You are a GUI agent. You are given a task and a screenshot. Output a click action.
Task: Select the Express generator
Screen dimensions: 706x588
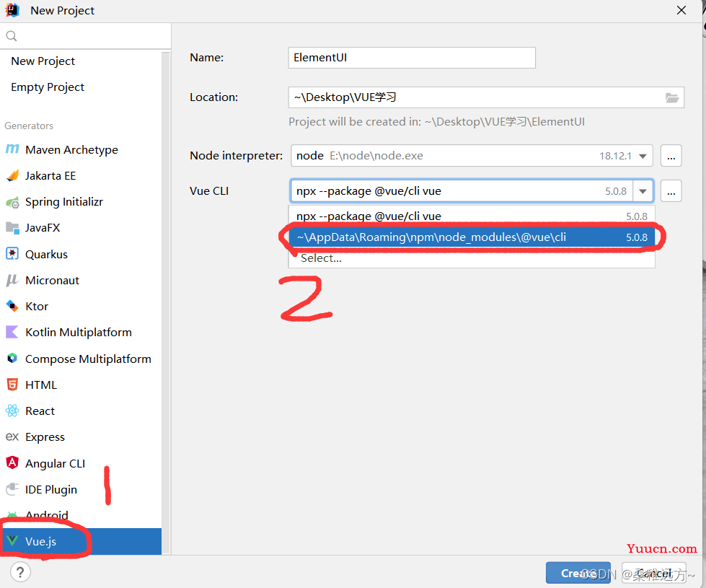81,437
